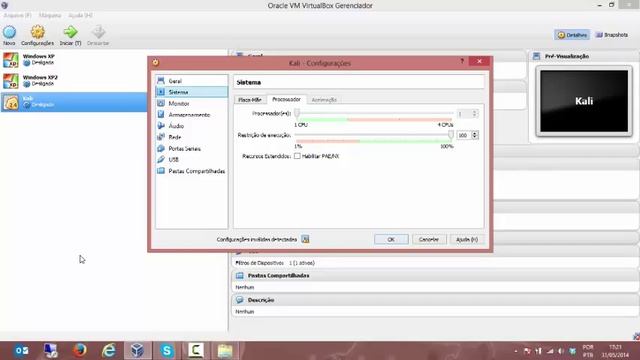Open Armazenamento settings category

click(191, 115)
